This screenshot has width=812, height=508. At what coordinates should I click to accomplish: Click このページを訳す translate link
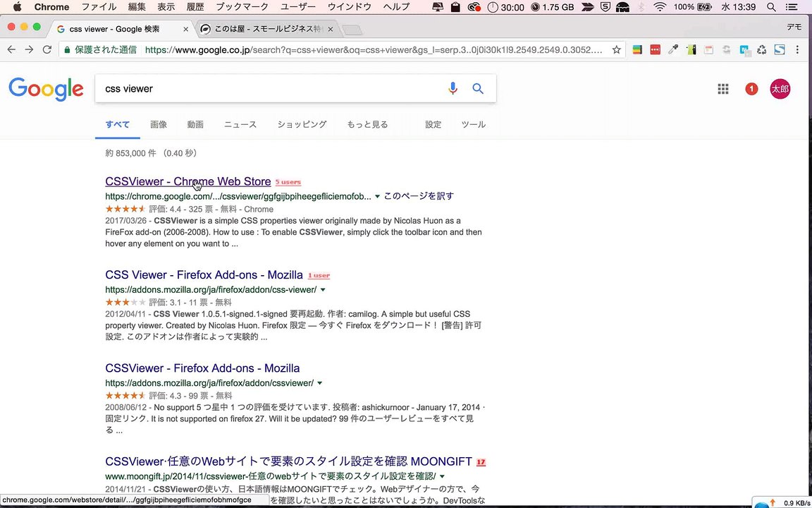419,196
